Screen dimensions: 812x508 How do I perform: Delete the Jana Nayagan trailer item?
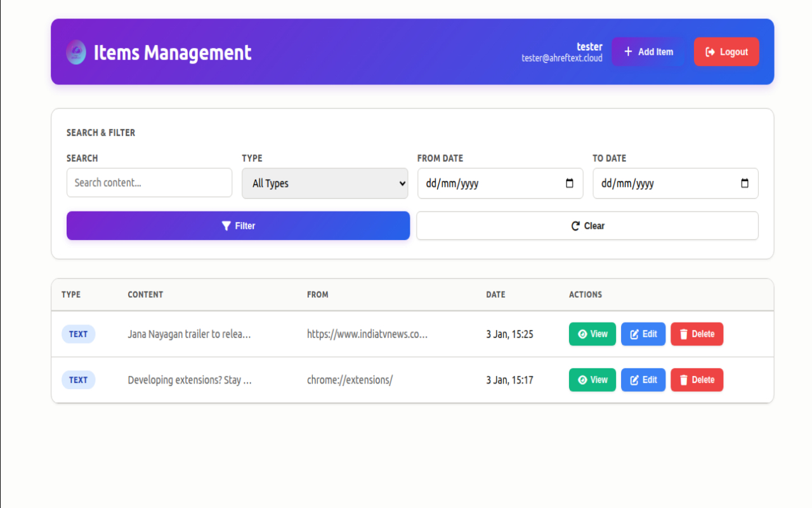(697, 334)
